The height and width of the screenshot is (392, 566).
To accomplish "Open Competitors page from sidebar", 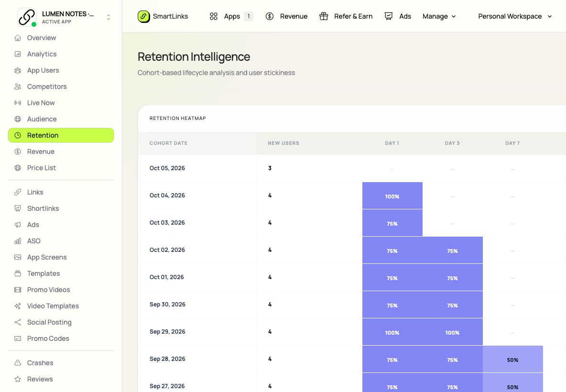I will 61,86.
